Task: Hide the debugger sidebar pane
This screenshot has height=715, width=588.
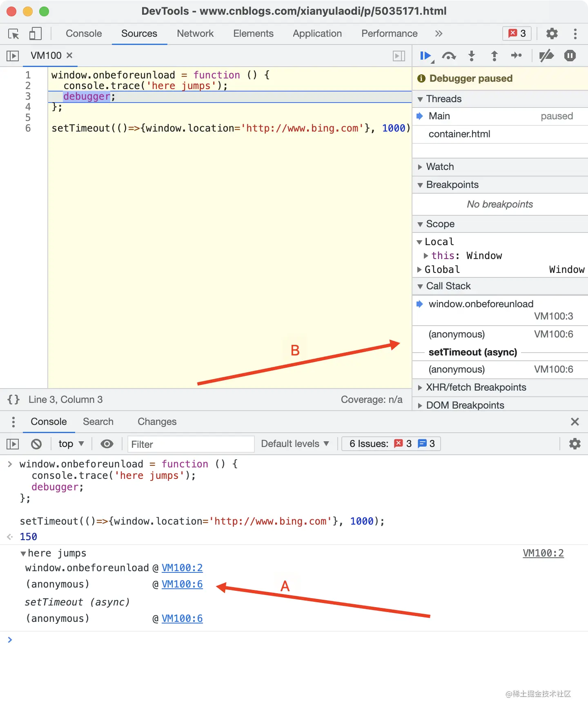Action: click(399, 56)
